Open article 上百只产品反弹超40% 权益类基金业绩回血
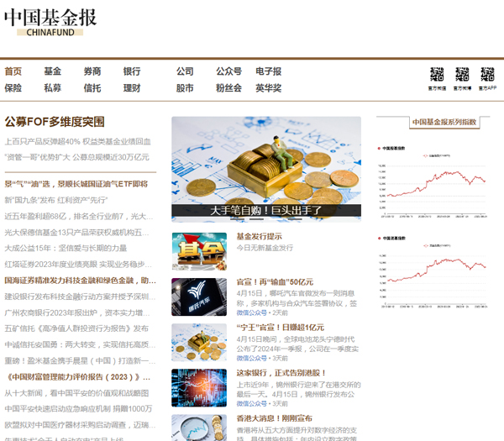Image resolution: width=504 pixels, height=441 pixels. [77, 142]
